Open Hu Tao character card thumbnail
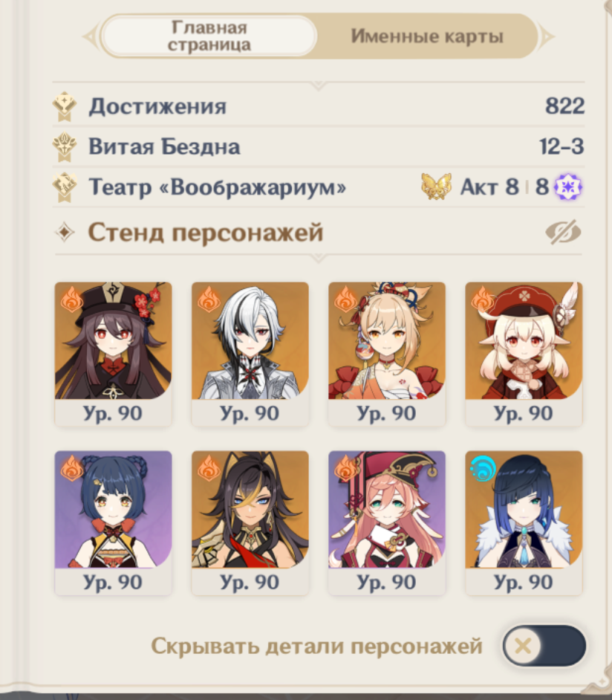 tap(113, 353)
